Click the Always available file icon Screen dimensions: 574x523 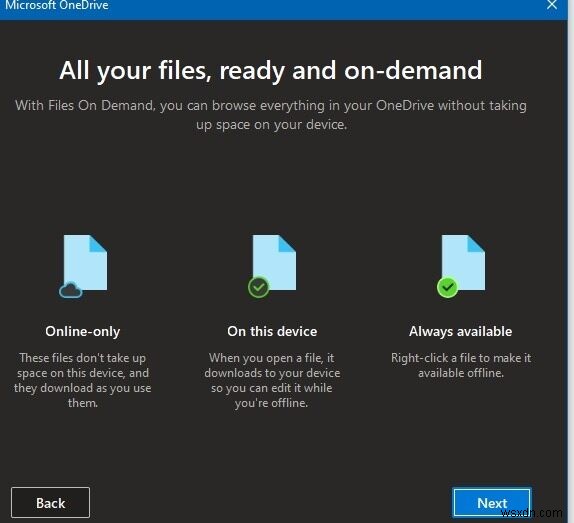[461, 266]
